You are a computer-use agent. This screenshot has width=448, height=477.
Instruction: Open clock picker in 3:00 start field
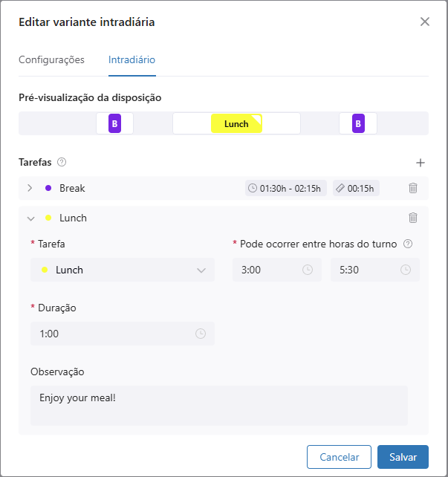(308, 270)
